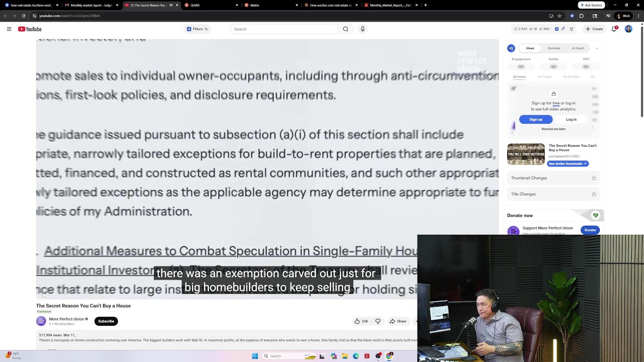Screen dimensions: 644x362
Task: Click the 'Support More Perfect Union' text
Action: [547, 228]
